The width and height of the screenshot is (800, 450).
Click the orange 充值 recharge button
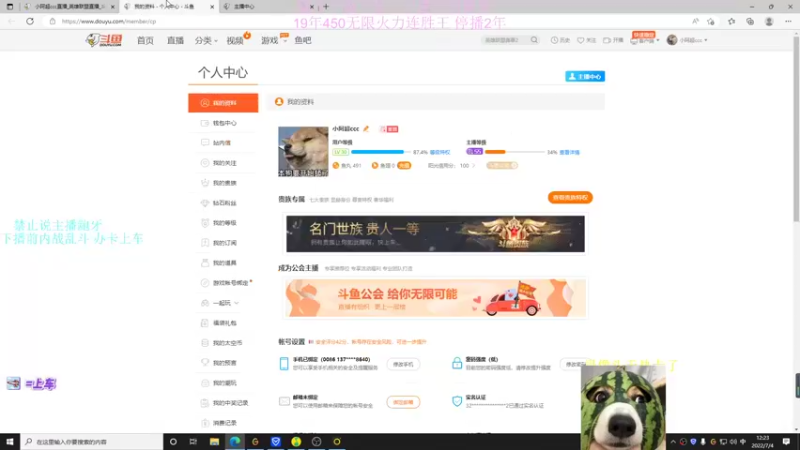(x=404, y=165)
